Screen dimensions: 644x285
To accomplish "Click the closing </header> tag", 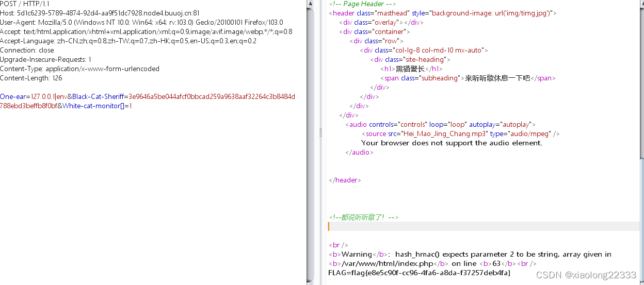I will [345, 180].
